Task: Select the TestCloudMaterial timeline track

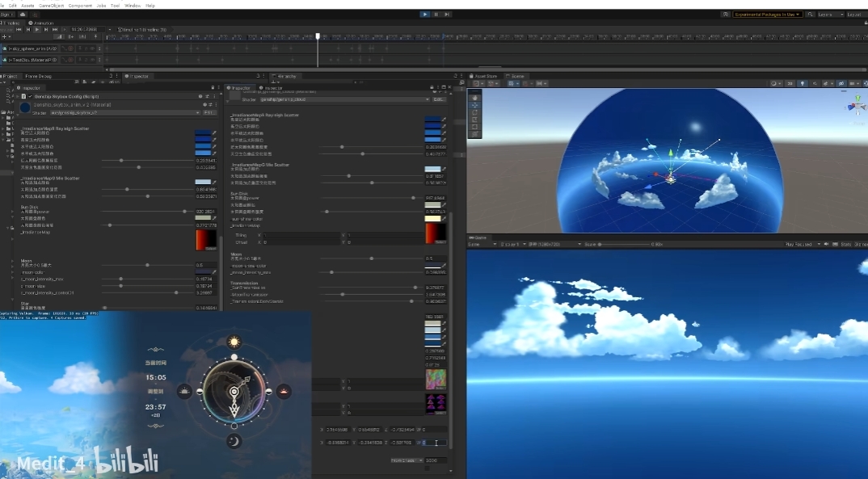Action: coord(31,60)
